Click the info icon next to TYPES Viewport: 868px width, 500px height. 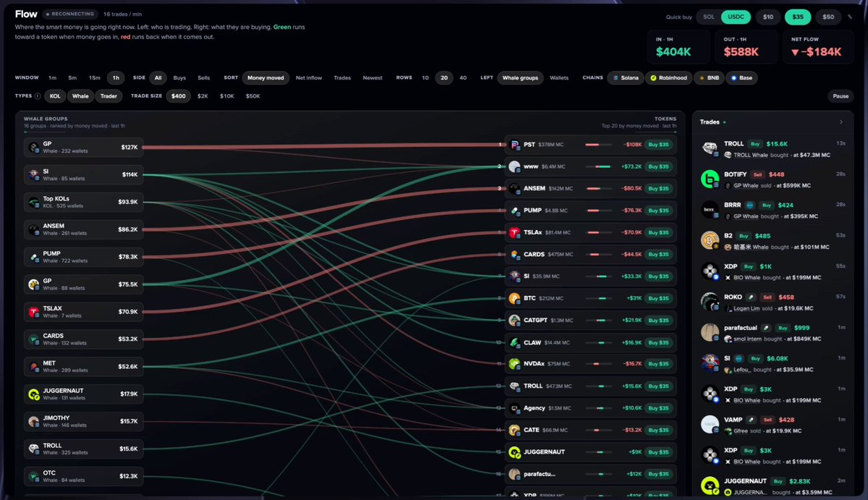point(38,96)
